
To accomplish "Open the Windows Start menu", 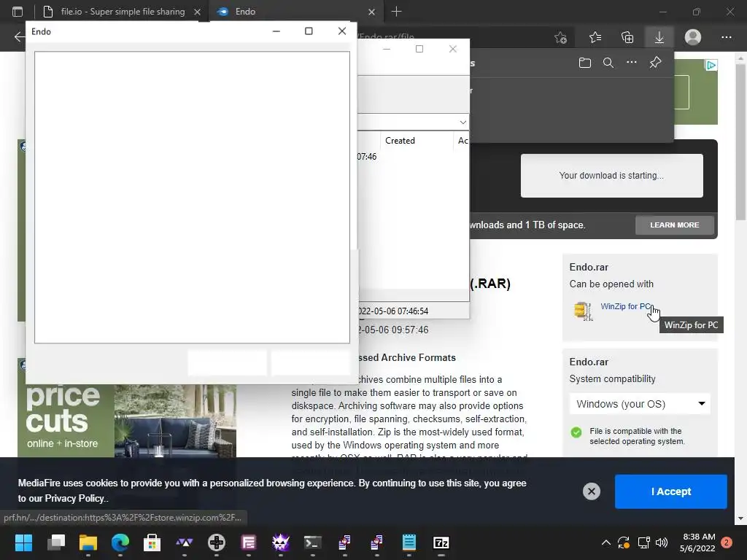I will tap(23, 542).
